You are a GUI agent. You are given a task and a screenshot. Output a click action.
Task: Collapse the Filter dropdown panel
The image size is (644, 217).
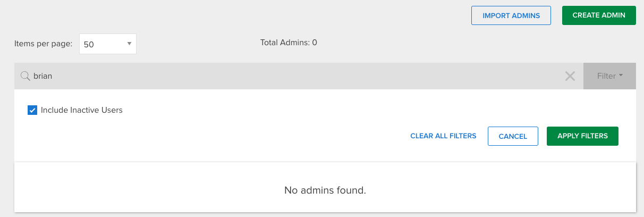click(610, 76)
